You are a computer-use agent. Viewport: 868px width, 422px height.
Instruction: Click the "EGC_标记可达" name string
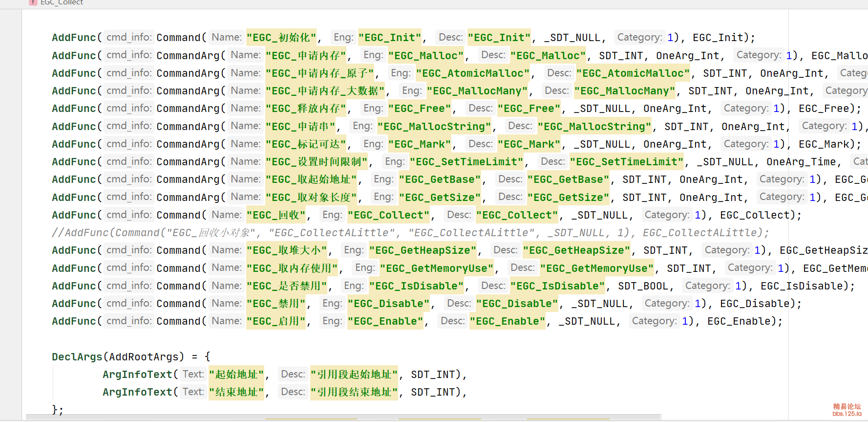click(x=306, y=144)
